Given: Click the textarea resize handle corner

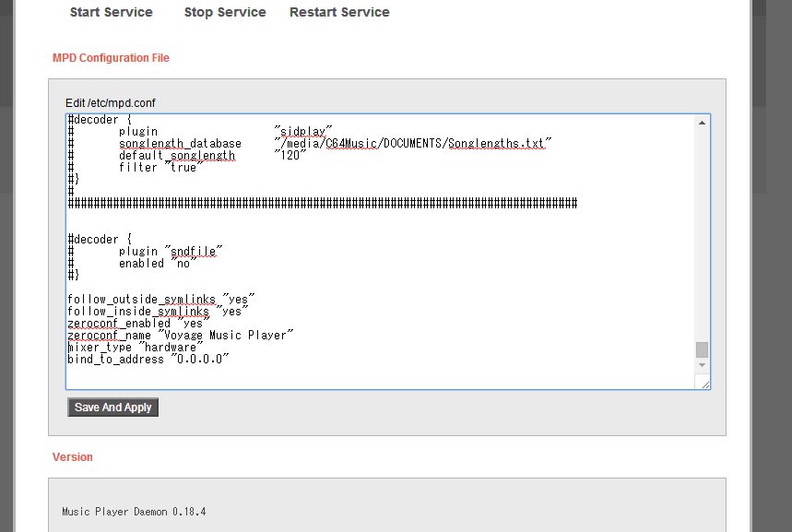Looking at the screenshot, I should click(x=705, y=384).
